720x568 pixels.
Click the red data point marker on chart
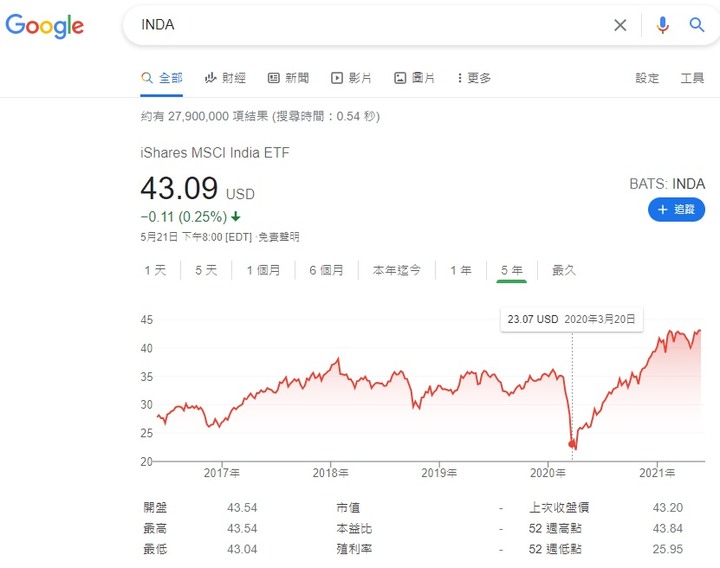tap(572, 444)
